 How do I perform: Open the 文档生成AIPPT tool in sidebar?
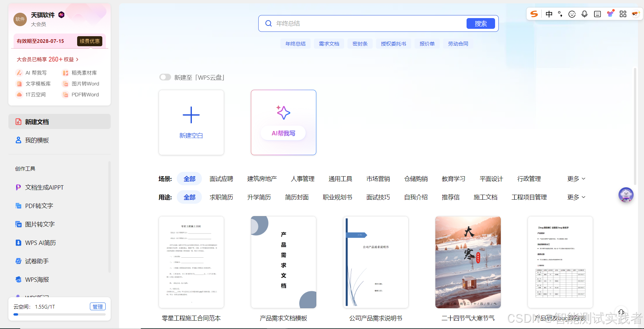44,187
